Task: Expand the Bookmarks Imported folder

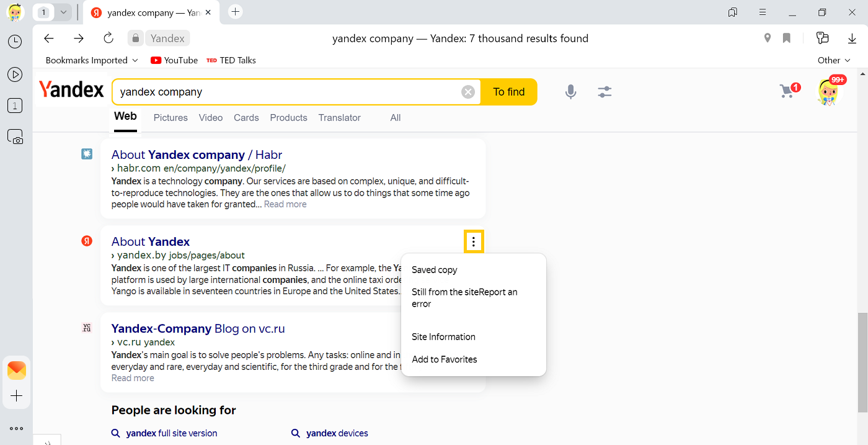Action: coord(91,60)
